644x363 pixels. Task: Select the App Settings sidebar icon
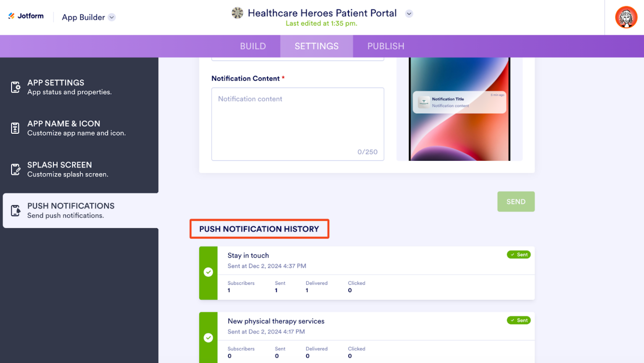pyautogui.click(x=16, y=87)
